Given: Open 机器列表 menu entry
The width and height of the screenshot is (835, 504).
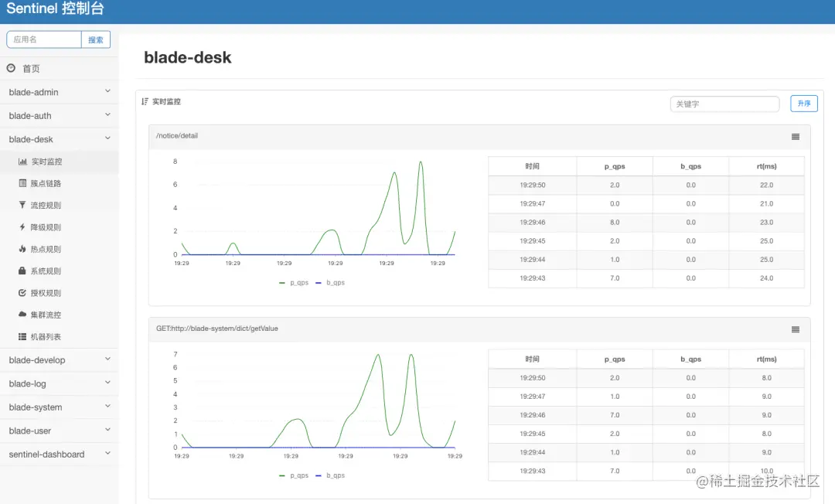Looking at the screenshot, I should (x=59, y=337).
